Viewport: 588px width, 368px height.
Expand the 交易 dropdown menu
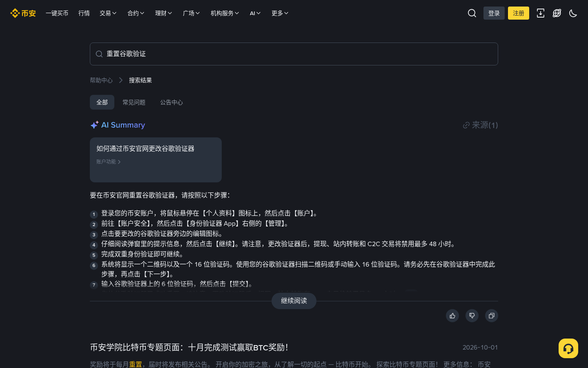[108, 13]
